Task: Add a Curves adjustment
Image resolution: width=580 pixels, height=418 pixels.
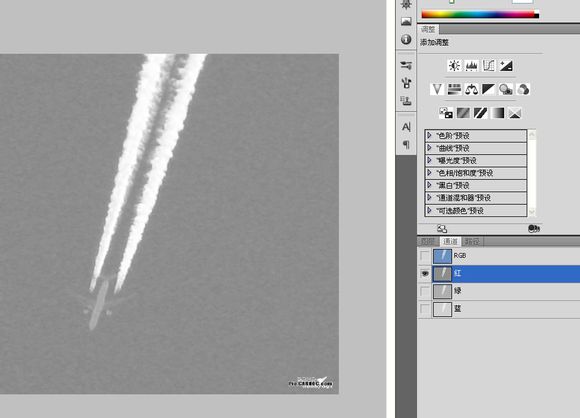Action: coord(489,66)
